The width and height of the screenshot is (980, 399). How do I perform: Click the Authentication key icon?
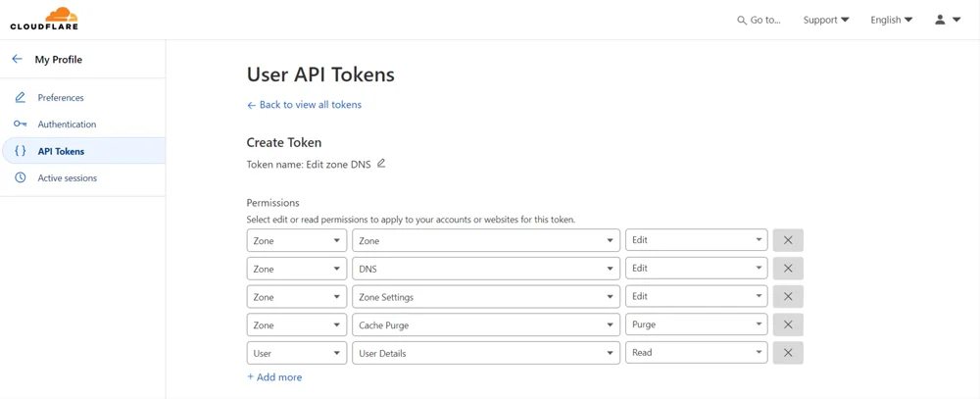(20, 124)
